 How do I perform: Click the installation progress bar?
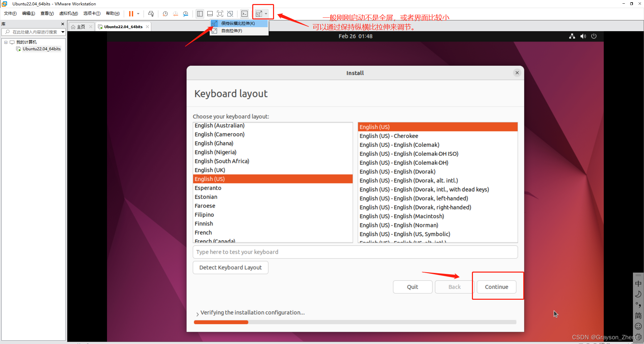coord(355,322)
